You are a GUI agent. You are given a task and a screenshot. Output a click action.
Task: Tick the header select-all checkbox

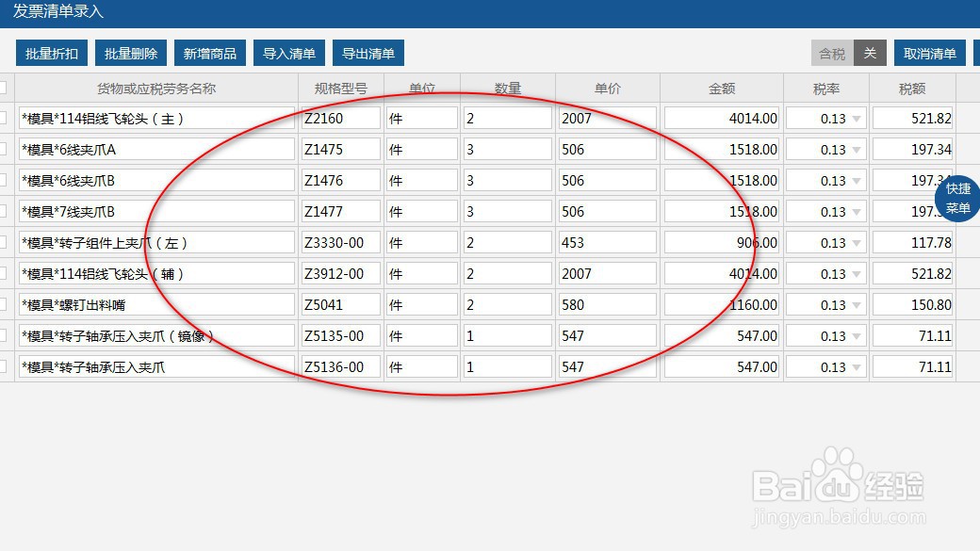pyautogui.click(x=3, y=88)
